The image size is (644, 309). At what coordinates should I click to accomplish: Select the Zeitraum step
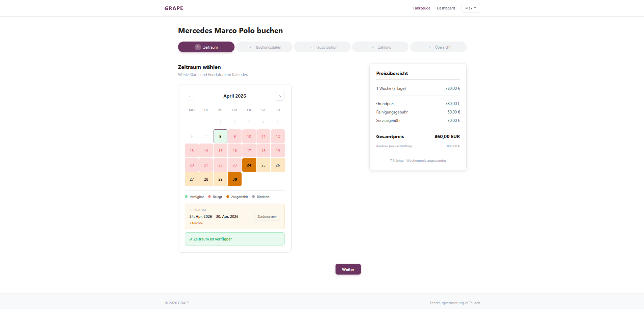click(x=206, y=47)
